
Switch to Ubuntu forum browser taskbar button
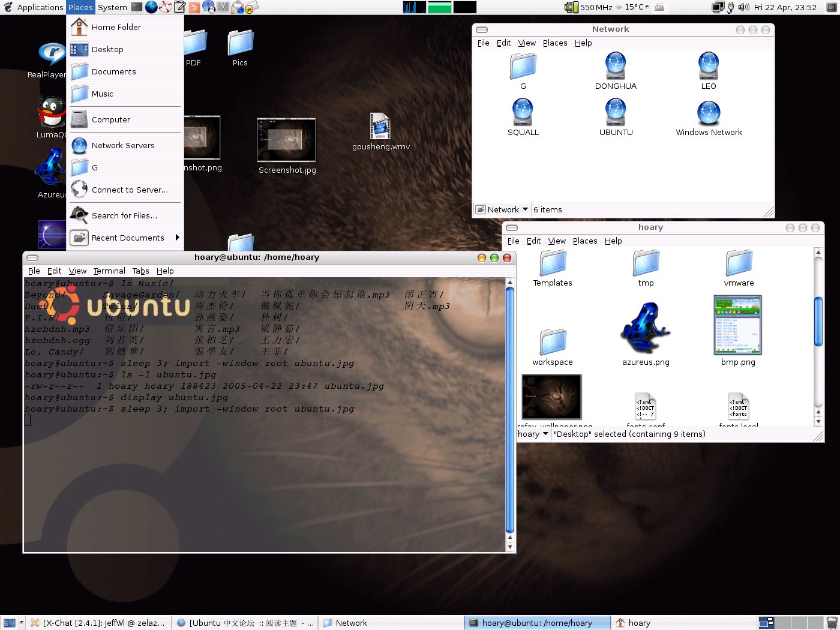(245, 623)
